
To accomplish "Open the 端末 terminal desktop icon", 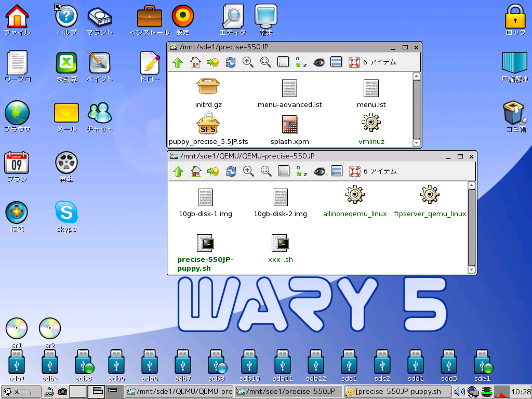I will [266, 20].
